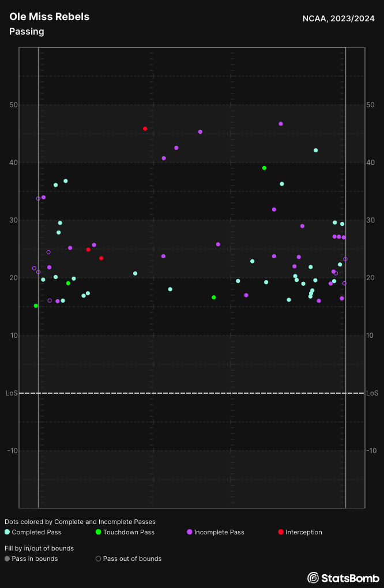Click the hollow out-of-bounds dot at 34 yards on left
The height and width of the screenshot is (588, 384).
[x=38, y=199]
